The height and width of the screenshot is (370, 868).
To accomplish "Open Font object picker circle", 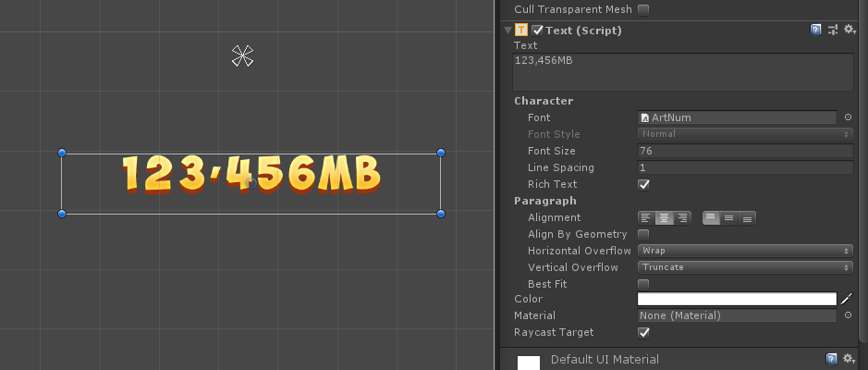I will (848, 117).
